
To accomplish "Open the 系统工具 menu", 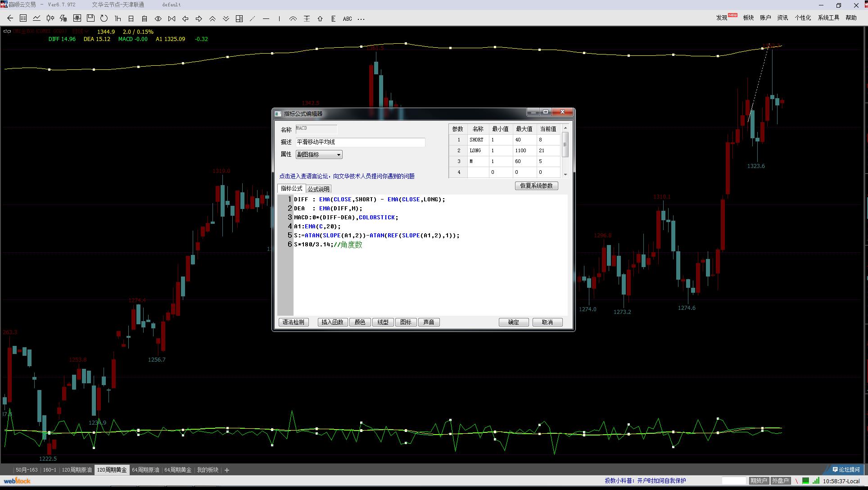I will [x=828, y=18].
